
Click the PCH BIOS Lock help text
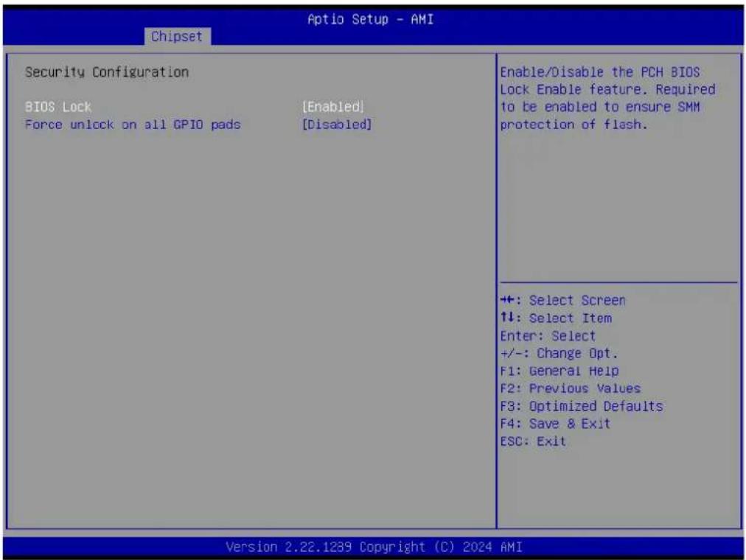607,99
